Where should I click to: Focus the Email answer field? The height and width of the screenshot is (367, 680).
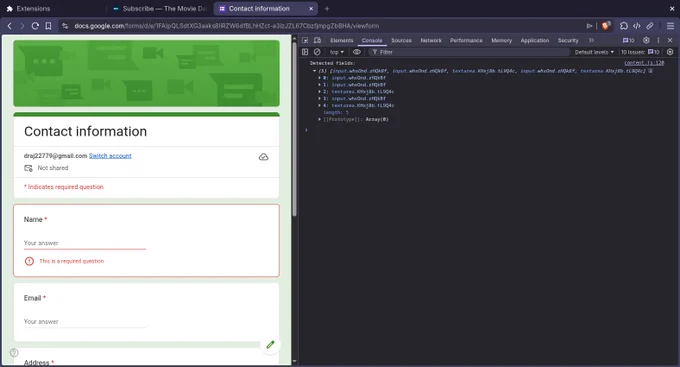[x=85, y=322]
